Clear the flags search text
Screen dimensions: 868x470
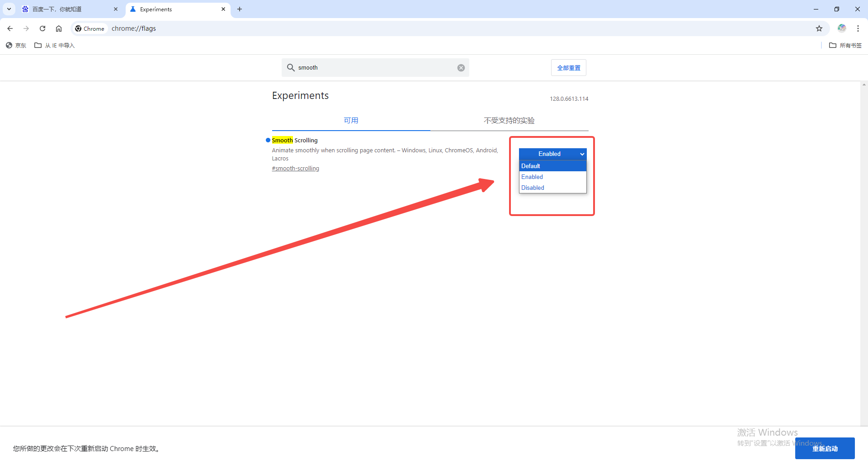(x=461, y=68)
